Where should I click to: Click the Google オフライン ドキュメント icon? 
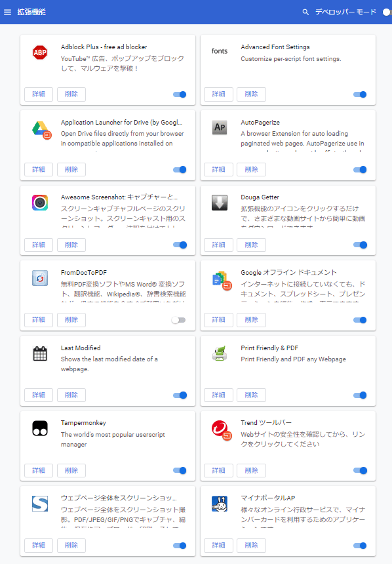[x=222, y=281]
